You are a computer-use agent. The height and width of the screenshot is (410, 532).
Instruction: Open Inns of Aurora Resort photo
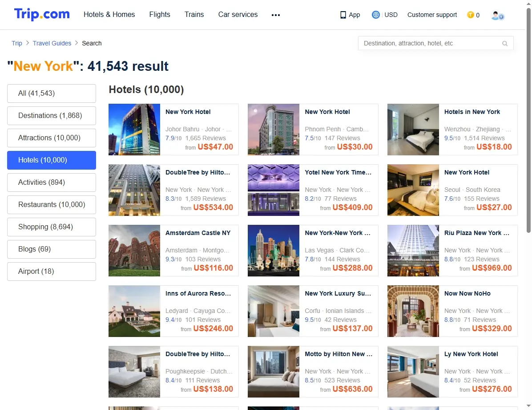pyautogui.click(x=134, y=311)
